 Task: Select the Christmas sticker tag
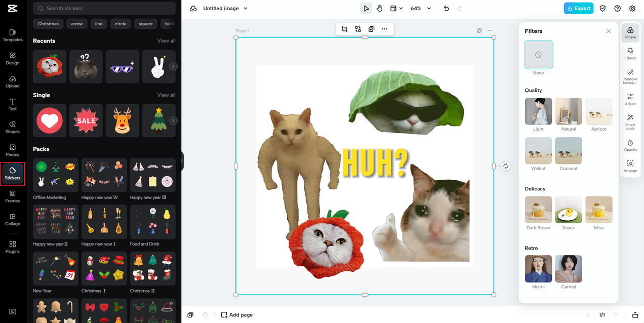point(48,24)
